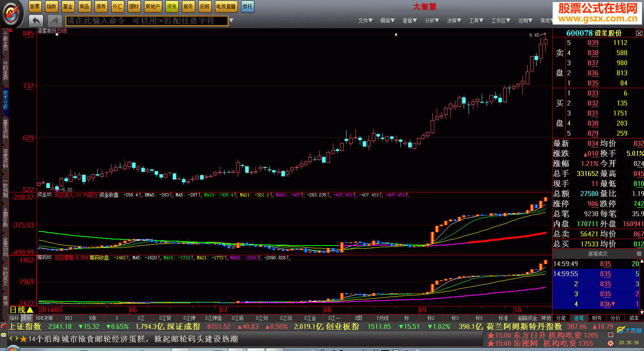Expand the command input history dropdown

(231, 21)
